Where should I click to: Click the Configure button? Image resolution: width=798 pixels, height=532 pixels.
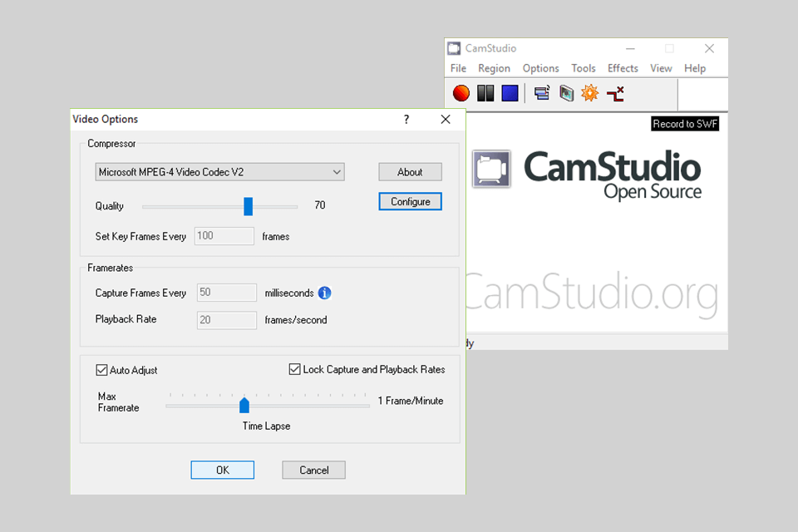pos(410,202)
